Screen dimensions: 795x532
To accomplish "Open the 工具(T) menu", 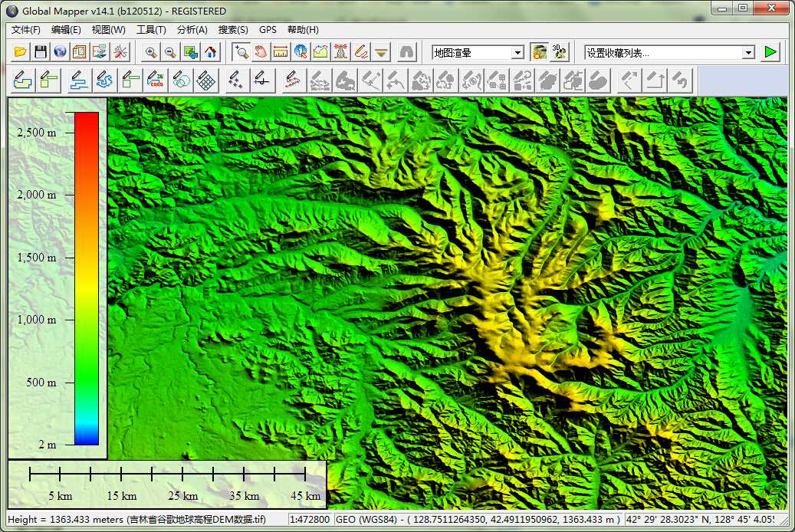I will click(151, 30).
